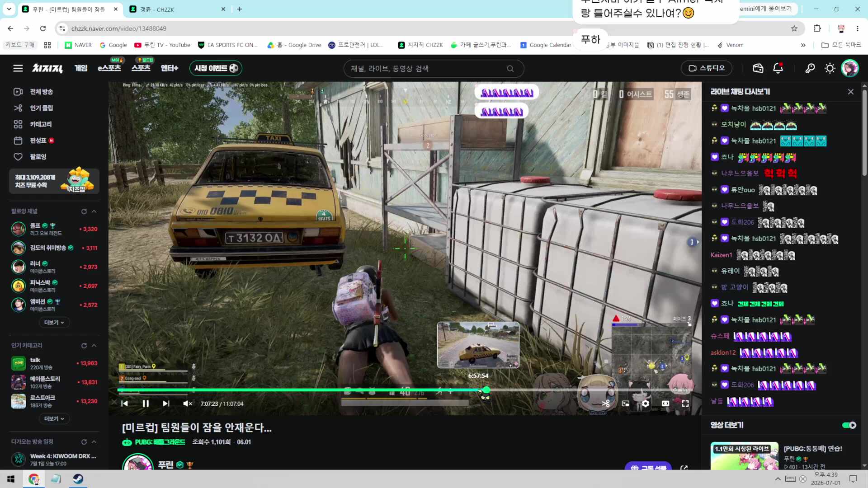Bookmark this page with the star icon
This screenshot has width=868, height=488.
(x=794, y=28)
